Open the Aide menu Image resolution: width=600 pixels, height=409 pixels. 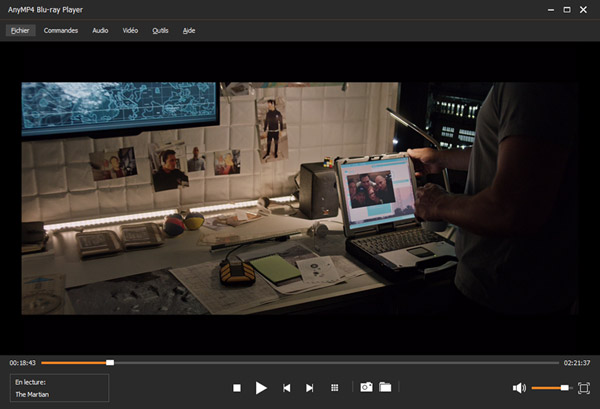189,30
